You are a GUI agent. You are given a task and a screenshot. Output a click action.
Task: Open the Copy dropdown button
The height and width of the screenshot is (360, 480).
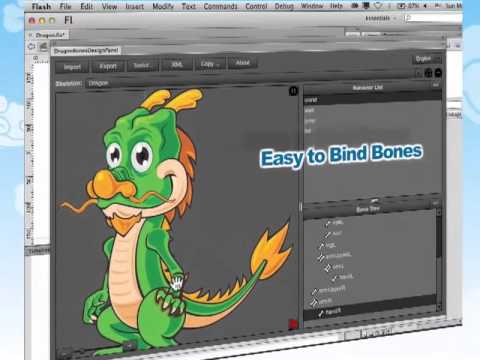click(210, 64)
